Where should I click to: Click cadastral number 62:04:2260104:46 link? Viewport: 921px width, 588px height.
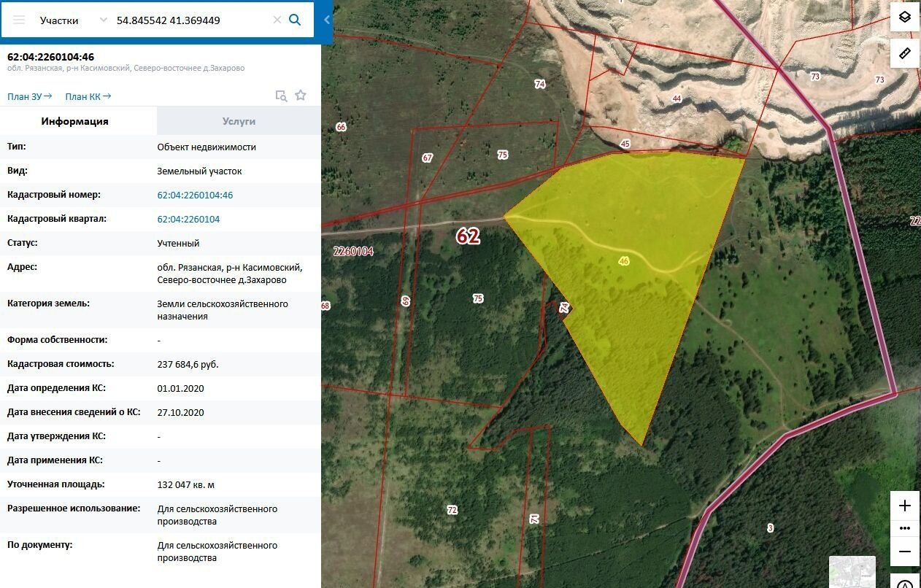195,196
